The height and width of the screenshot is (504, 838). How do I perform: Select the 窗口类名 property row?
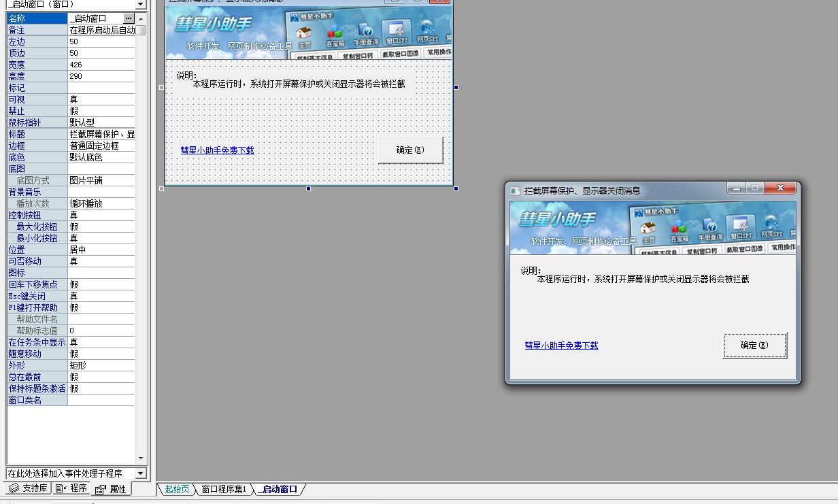click(x=71, y=400)
